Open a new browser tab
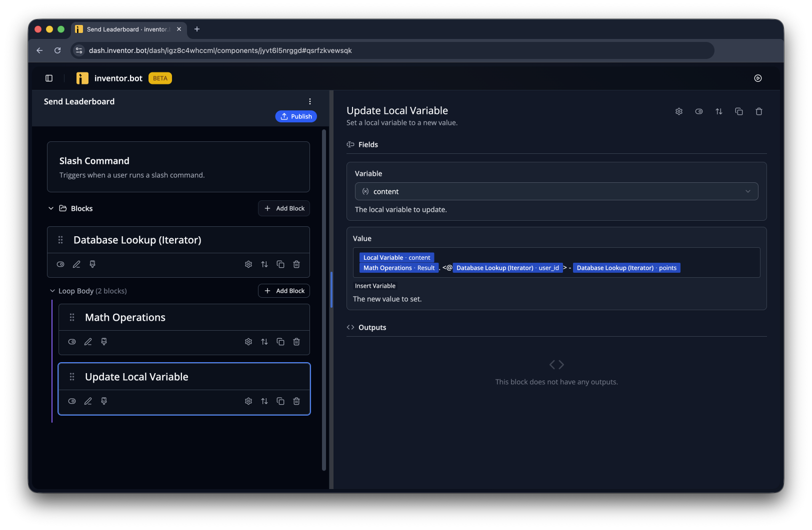 click(x=197, y=29)
